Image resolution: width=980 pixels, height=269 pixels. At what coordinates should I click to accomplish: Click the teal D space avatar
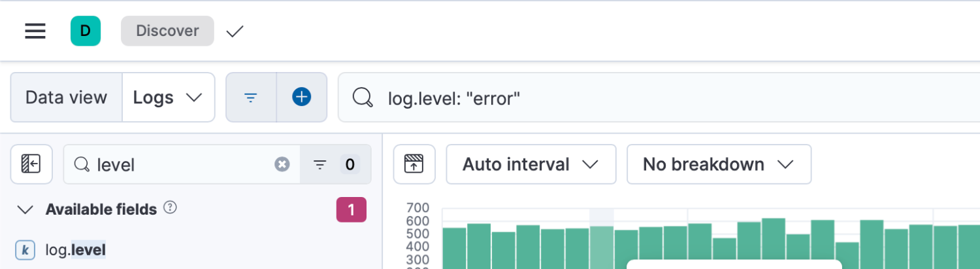86,31
